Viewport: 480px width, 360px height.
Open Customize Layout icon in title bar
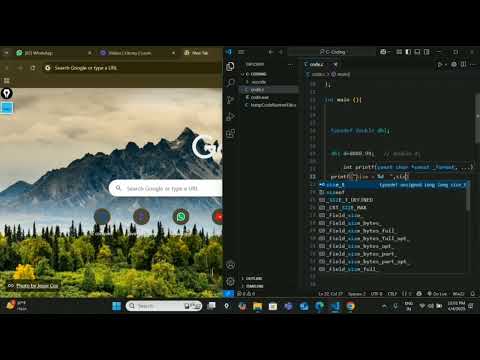click(399, 52)
